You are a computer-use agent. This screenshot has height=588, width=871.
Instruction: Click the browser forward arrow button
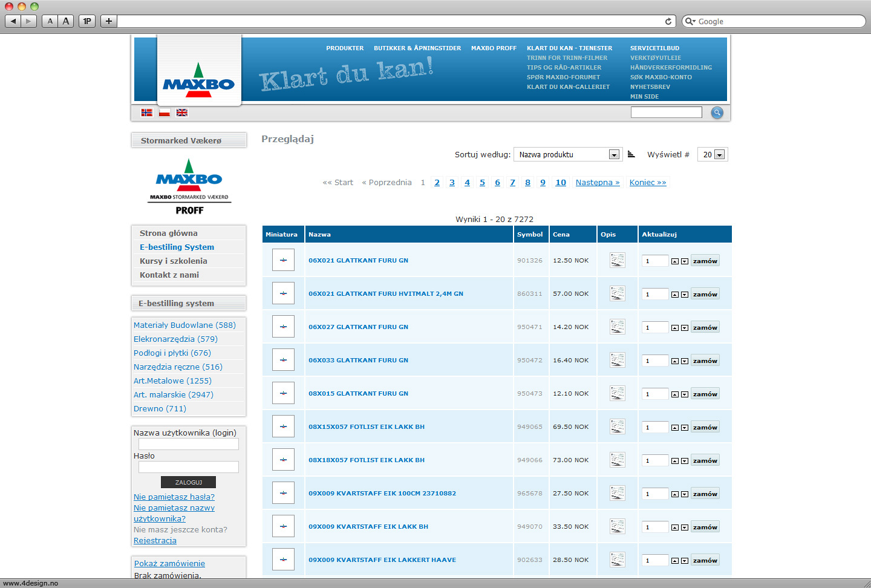(29, 21)
